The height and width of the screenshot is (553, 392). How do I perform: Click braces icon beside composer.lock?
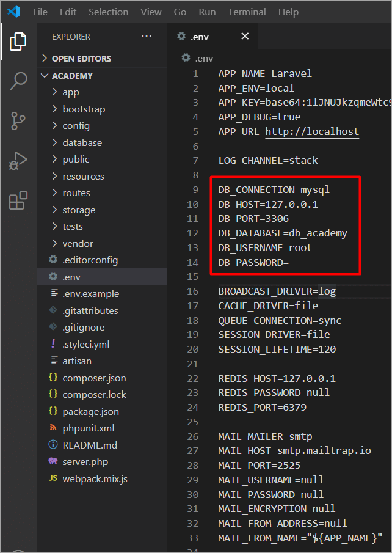coord(53,394)
